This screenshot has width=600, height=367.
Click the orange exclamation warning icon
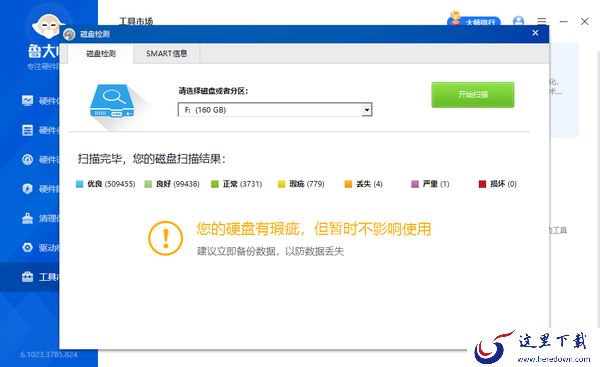(x=166, y=238)
